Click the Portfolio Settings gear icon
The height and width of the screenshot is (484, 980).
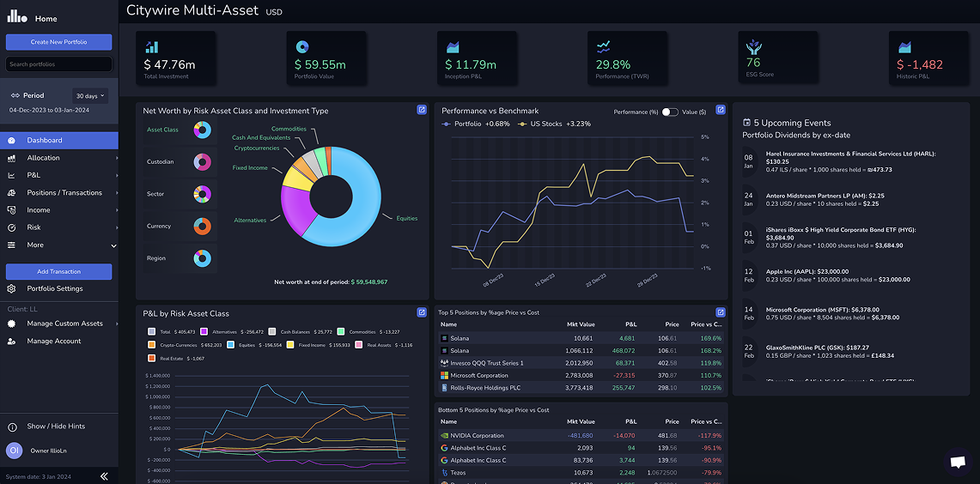(x=11, y=288)
